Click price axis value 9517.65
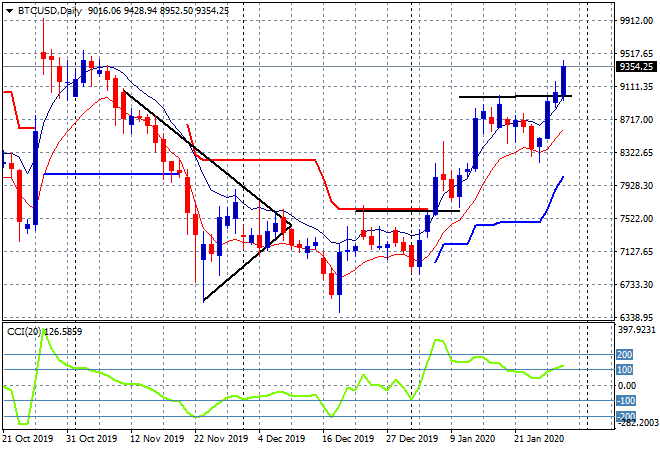This screenshot has height=450, width=660. [x=636, y=53]
